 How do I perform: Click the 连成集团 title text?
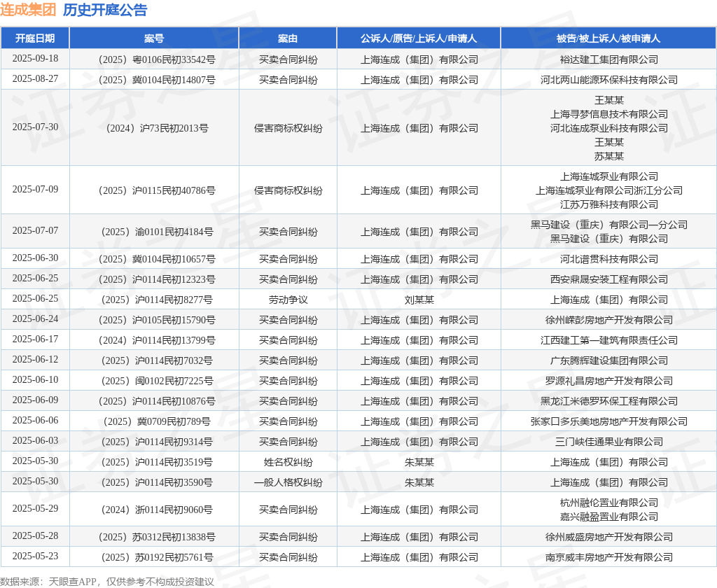(28, 10)
